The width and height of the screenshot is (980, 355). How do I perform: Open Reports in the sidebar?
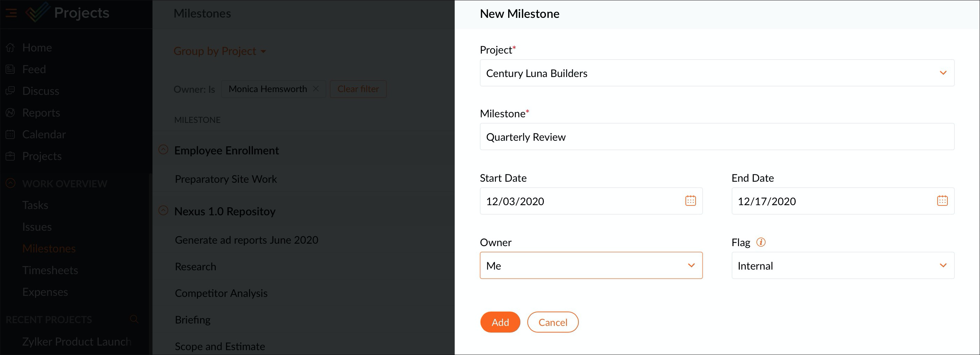tap(41, 113)
